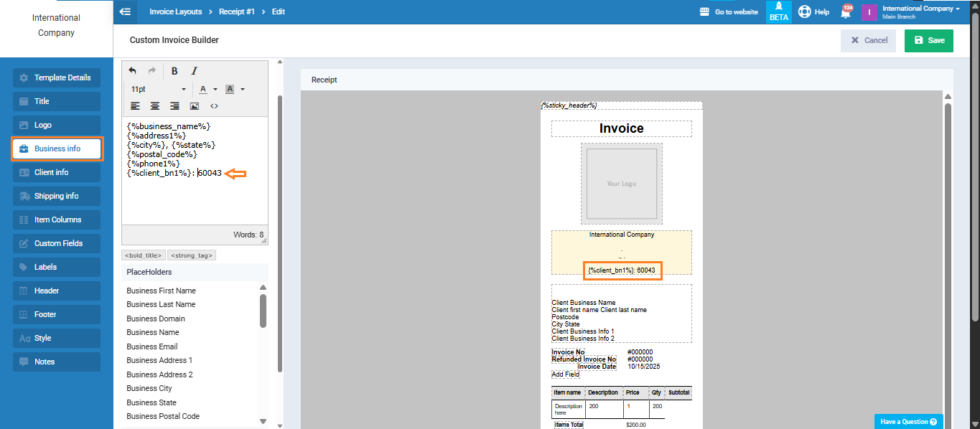This screenshot has width=980, height=429.
Task: Open the Client info section
Action: pyautogui.click(x=57, y=172)
